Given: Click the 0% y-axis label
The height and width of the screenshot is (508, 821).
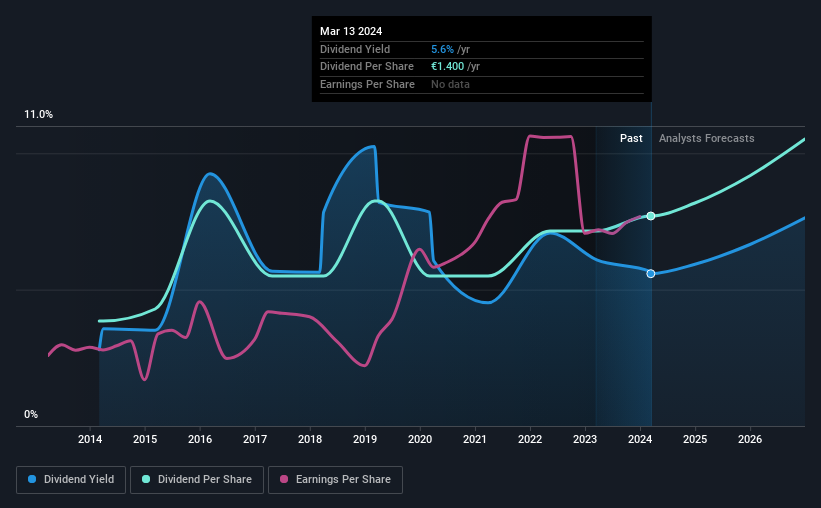Looking at the screenshot, I should (31, 414).
